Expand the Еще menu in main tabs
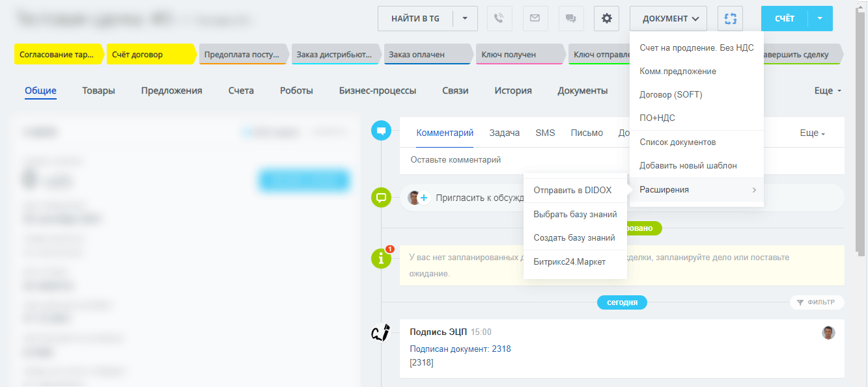Screen dimensions: 868x387 point(828,90)
